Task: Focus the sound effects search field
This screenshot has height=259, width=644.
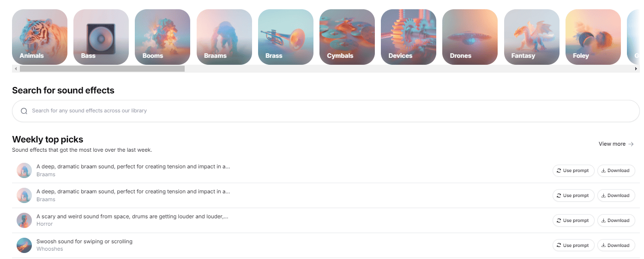Action: [x=326, y=111]
